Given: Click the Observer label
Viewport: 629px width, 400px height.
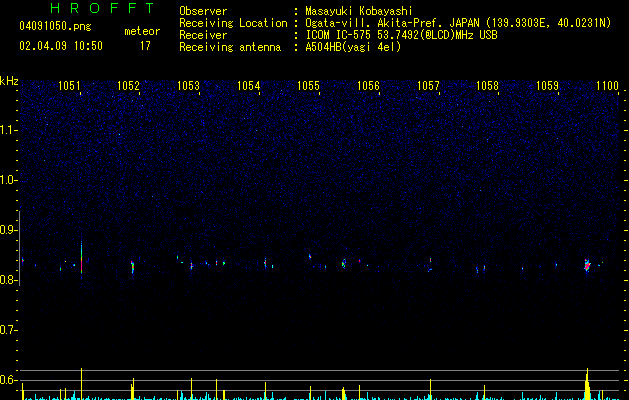Looking at the screenshot, I should 203,11.
